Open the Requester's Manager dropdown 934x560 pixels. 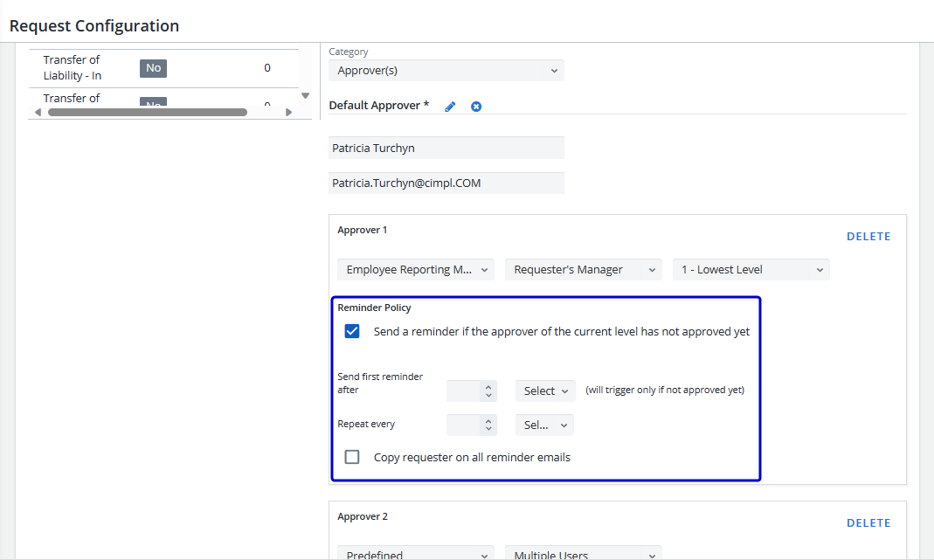(x=583, y=270)
